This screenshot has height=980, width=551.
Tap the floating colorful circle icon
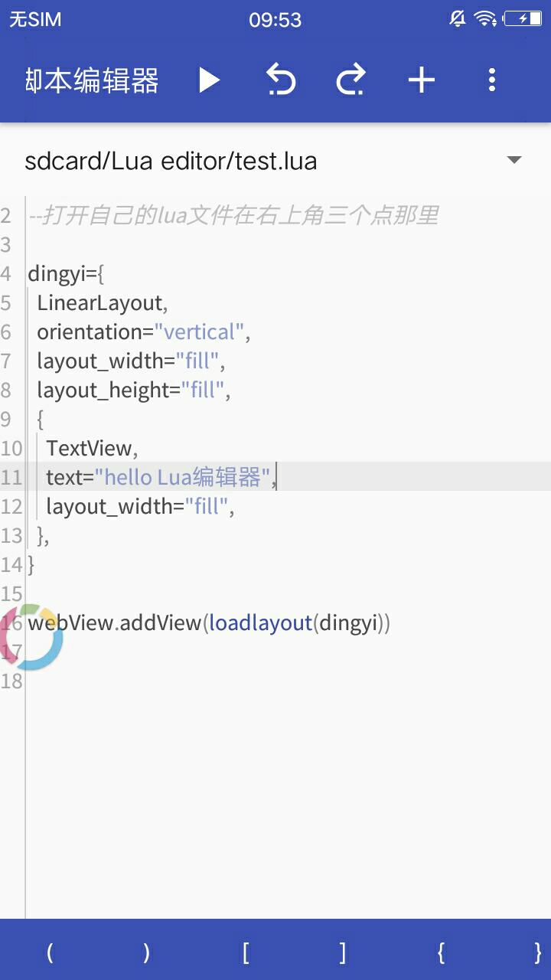[x=31, y=637]
